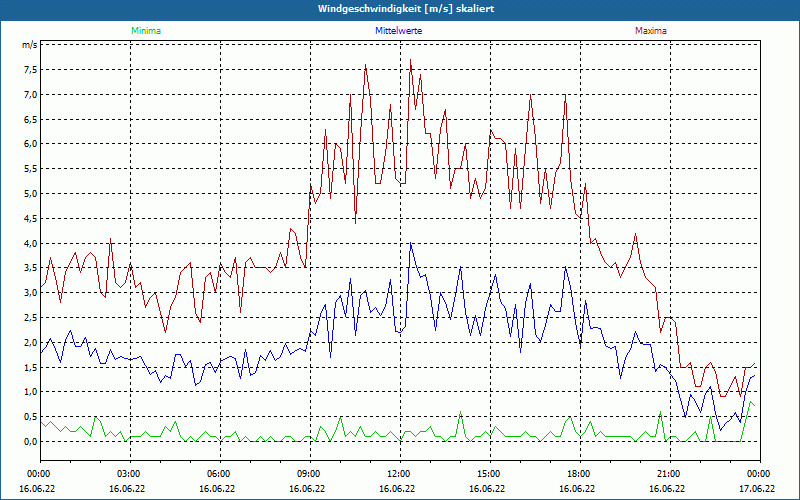Click the 15:00 time axis label
The width and height of the screenshot is (800, 500).
click(488, 474)
